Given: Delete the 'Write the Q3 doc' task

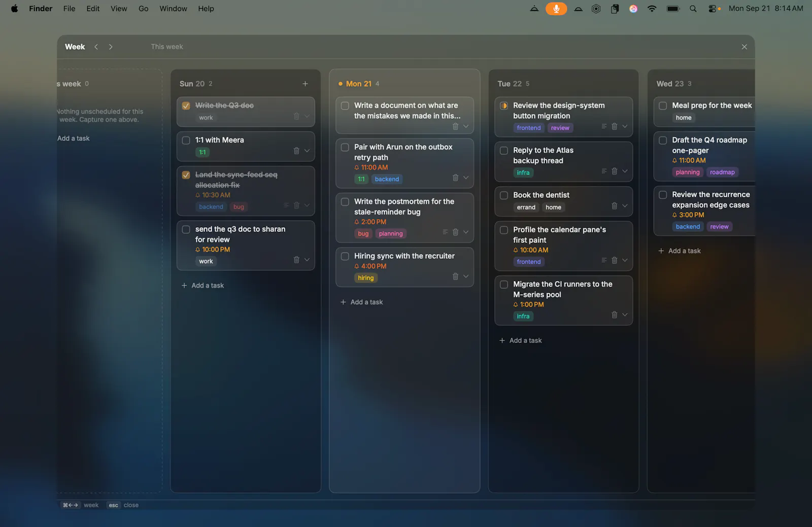Looking at the screenshot, I should click(296, 116).
